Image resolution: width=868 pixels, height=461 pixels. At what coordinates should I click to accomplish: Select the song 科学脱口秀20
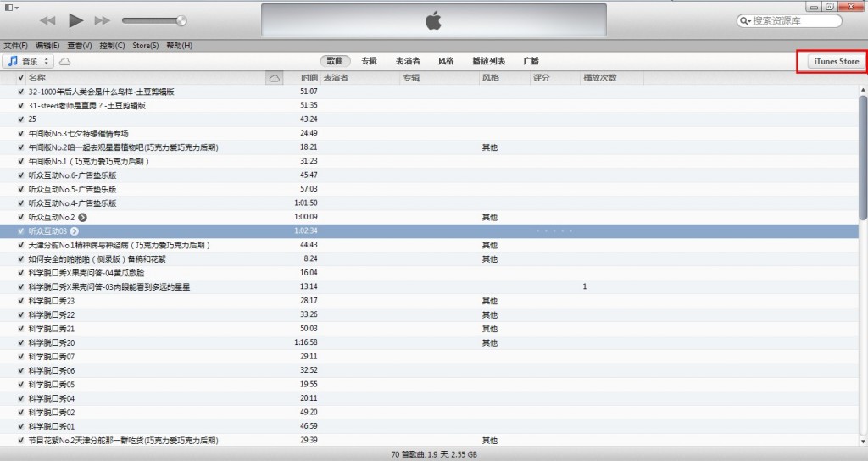click(x=52, y=342)
